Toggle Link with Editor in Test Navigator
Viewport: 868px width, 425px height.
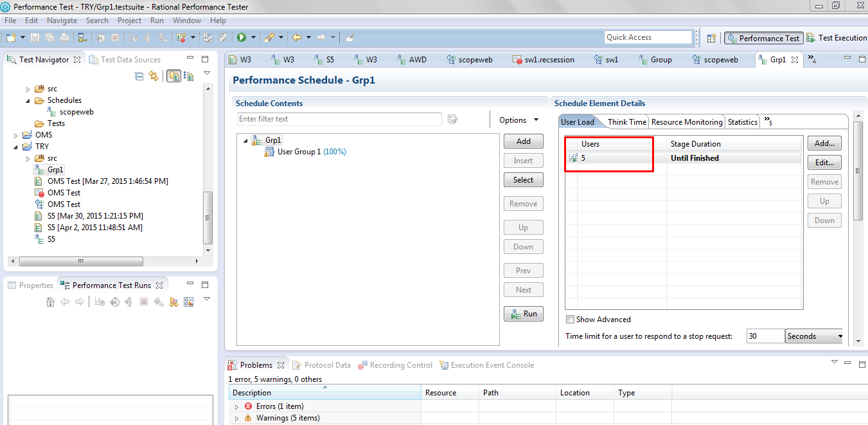point(154,76)
